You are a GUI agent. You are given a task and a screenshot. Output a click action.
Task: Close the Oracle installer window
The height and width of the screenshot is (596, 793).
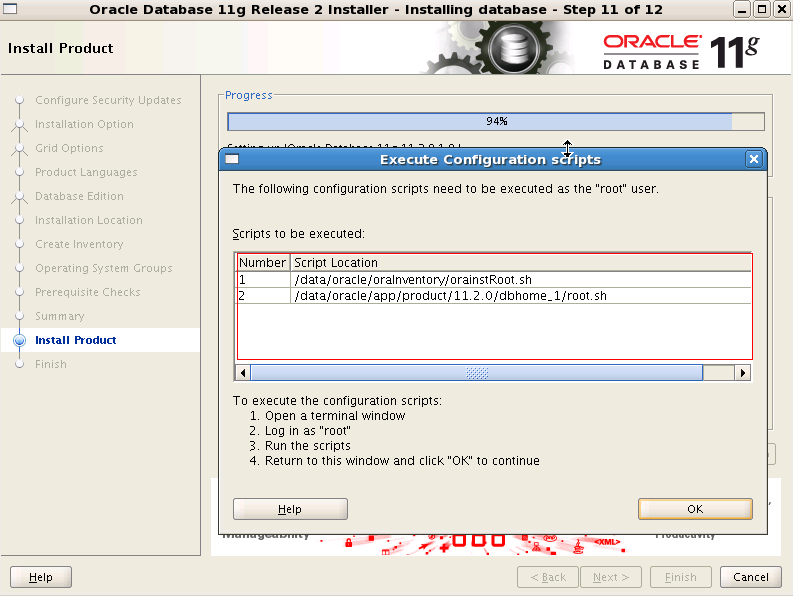pyautogui.click(x=781, y=9)
